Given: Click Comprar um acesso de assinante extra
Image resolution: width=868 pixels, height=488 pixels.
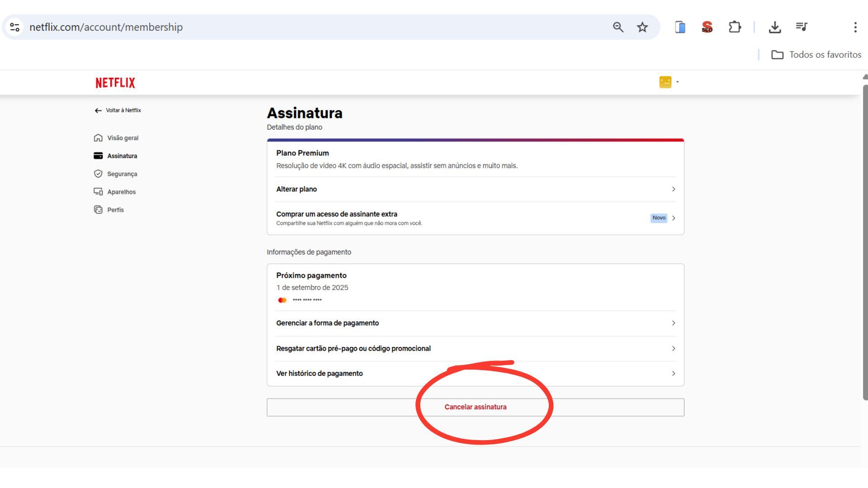Looking at the screenshot, I should 476,218.
